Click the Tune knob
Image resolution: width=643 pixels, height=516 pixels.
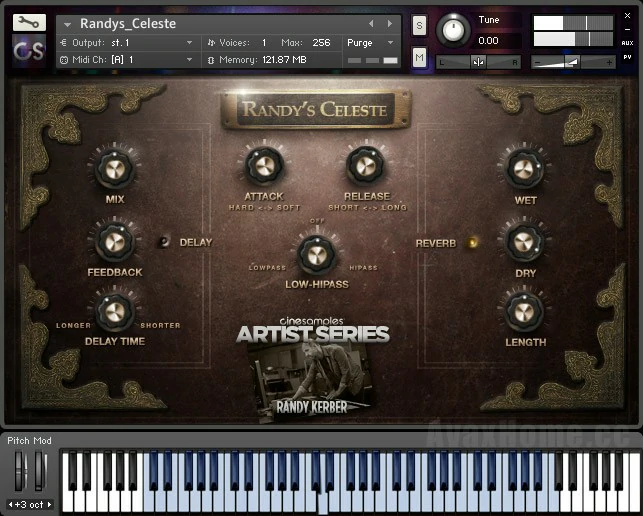(453, 30)
